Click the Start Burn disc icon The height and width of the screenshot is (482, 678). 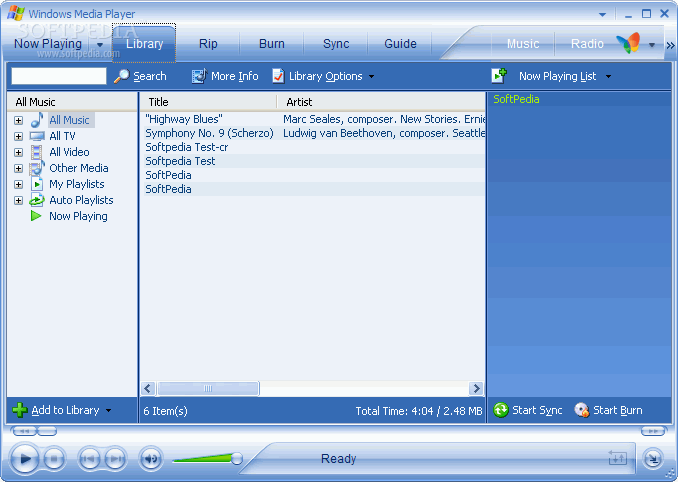coord(582,410)
